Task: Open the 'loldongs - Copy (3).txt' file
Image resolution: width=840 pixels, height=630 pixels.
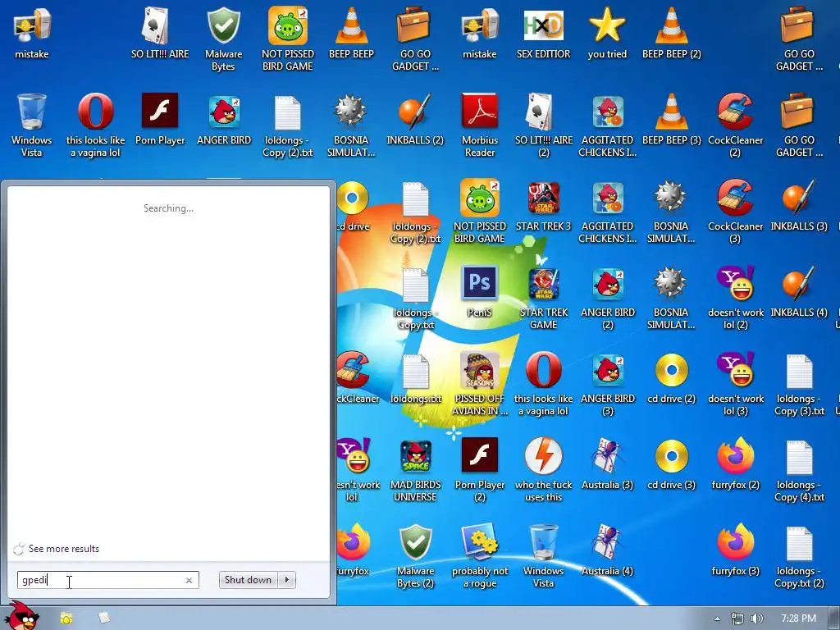Action: pos(799,384)
